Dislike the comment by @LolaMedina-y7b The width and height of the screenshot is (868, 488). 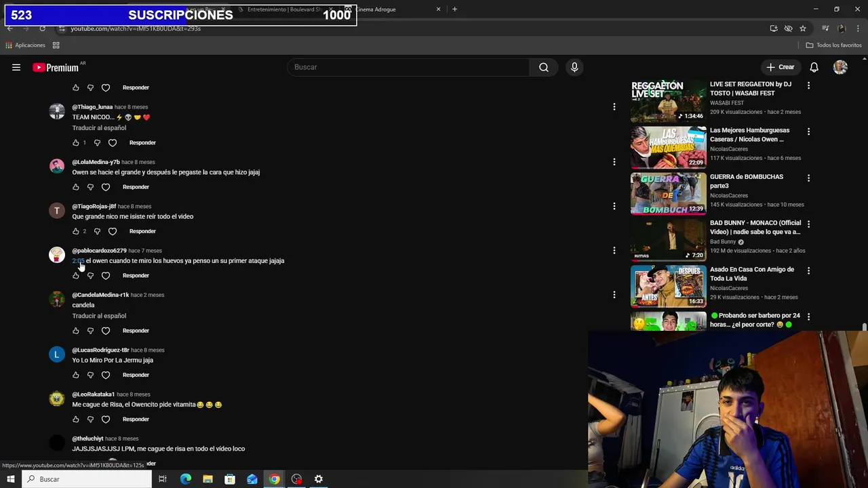90,187
